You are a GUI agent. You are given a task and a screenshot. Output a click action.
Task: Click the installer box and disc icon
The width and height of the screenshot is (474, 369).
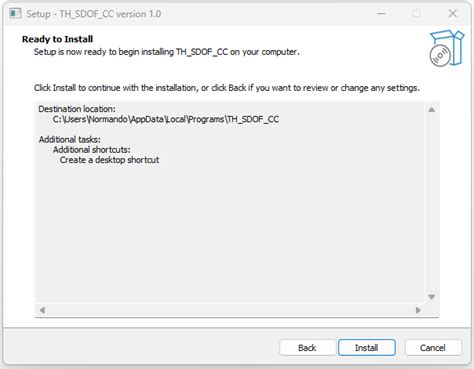(447, 48)
